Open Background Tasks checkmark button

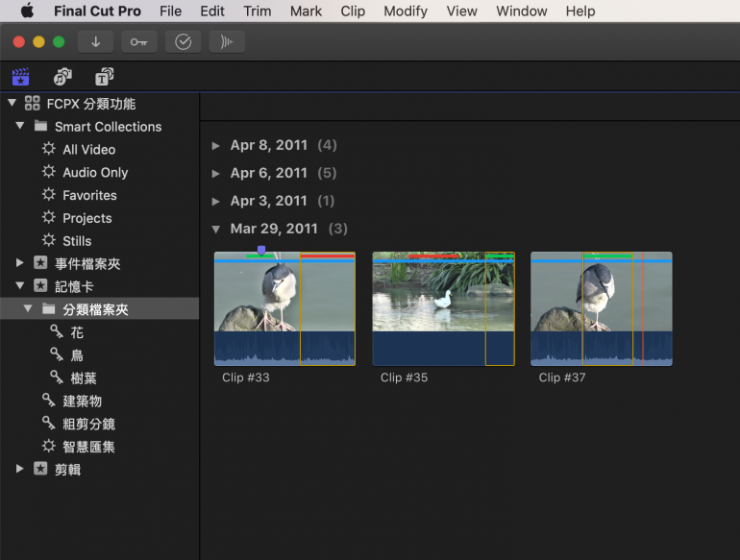(184, 42)
